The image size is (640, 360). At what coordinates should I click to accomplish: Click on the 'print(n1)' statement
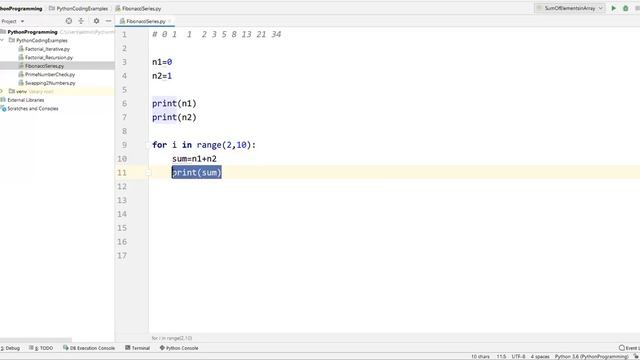point(174,104)
